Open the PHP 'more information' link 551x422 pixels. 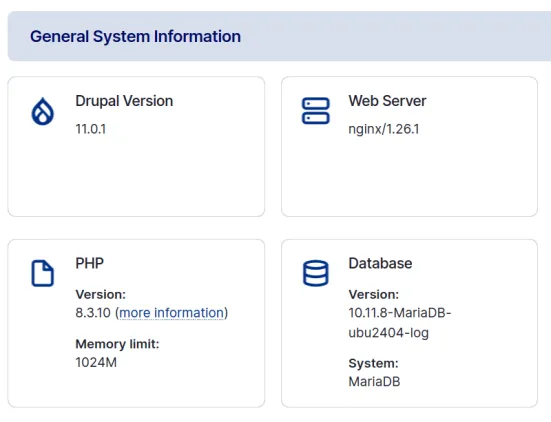point(171,313)
